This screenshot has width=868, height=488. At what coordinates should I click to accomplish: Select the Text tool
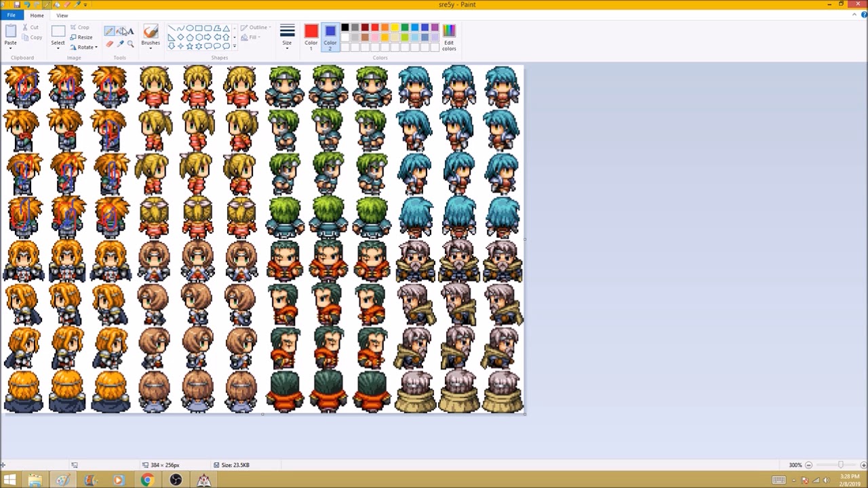130,31
